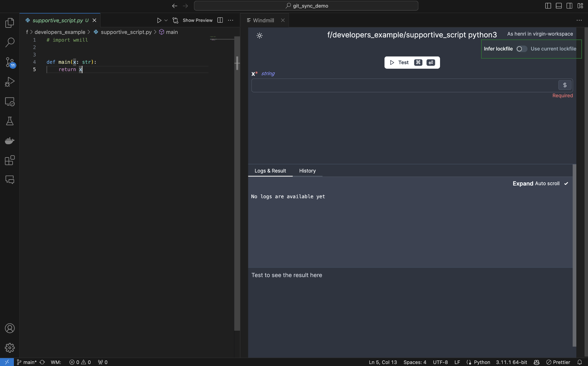The width and height of the screenshot is (588, 366).
Task: Open the Testing flask view
Action: [10, 121]
